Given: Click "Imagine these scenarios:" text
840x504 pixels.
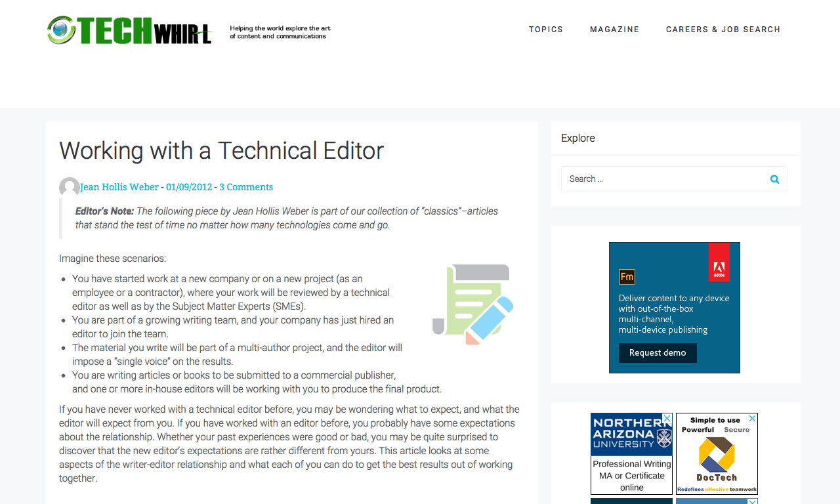Looking at the screenshot, I should pyautogui.click(x=113, y=259).
